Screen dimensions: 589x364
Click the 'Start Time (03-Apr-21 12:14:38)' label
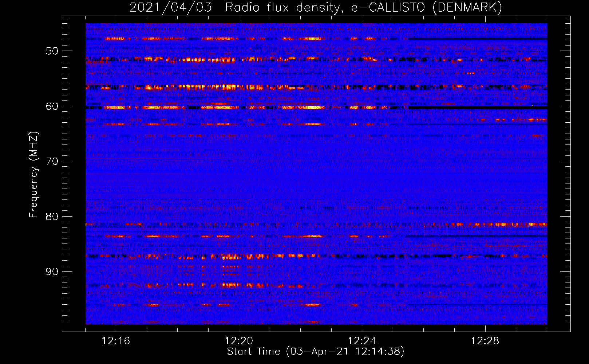click(316, 352)
